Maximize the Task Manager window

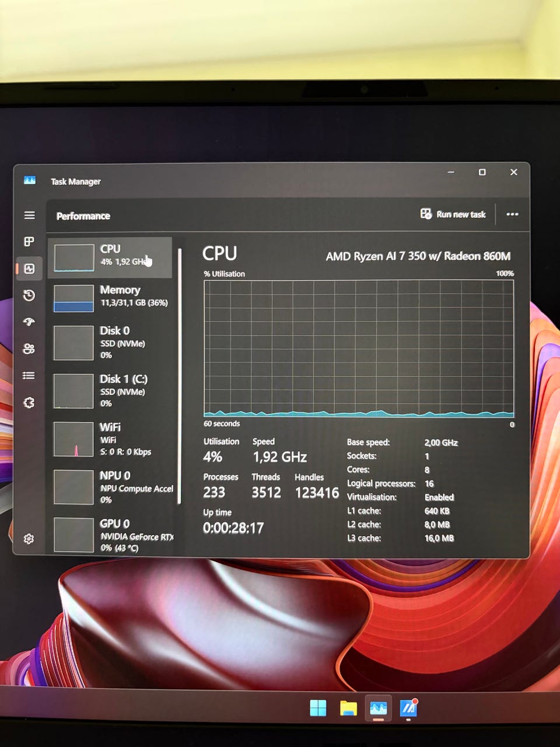[x=482, y=172]
